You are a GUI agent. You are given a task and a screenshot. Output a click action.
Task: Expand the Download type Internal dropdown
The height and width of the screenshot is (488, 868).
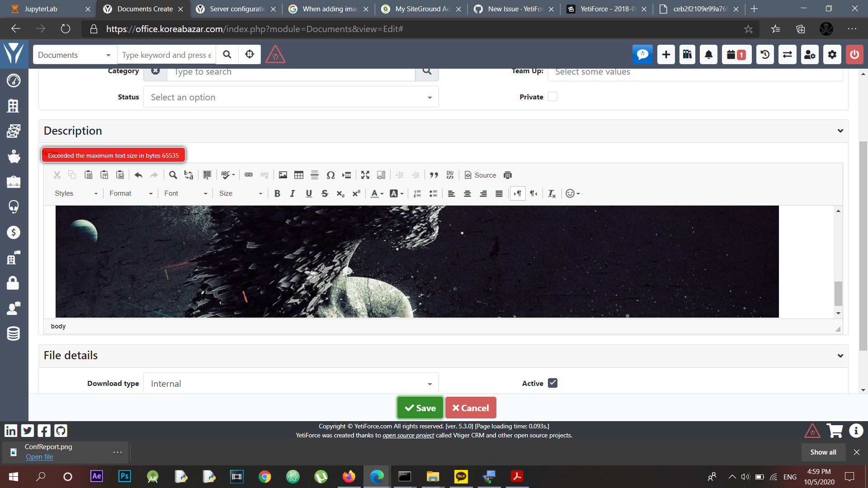point(291,384)
